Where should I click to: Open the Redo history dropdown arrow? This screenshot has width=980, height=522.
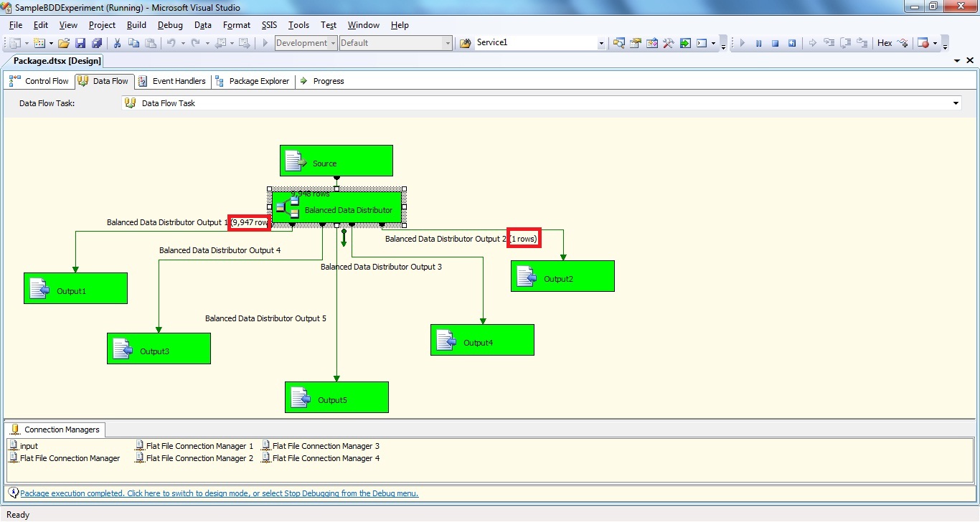(207, 43)
